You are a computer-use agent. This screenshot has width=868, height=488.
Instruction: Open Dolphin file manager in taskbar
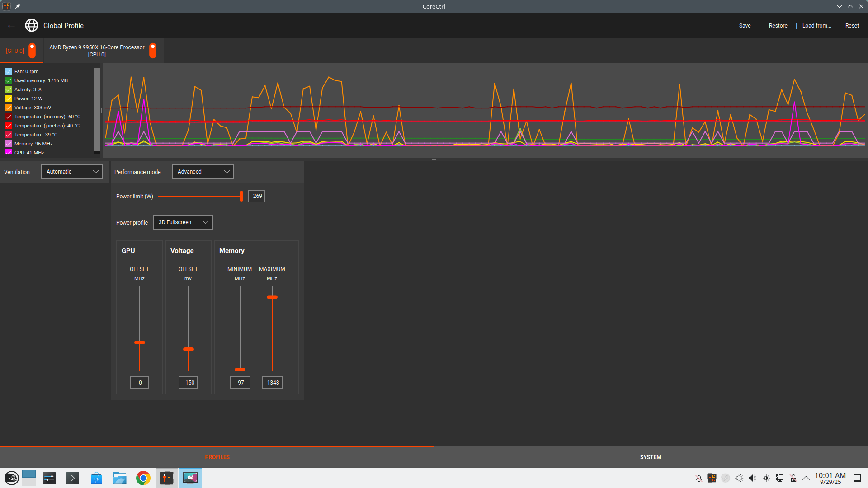click(x=119, y=478)
